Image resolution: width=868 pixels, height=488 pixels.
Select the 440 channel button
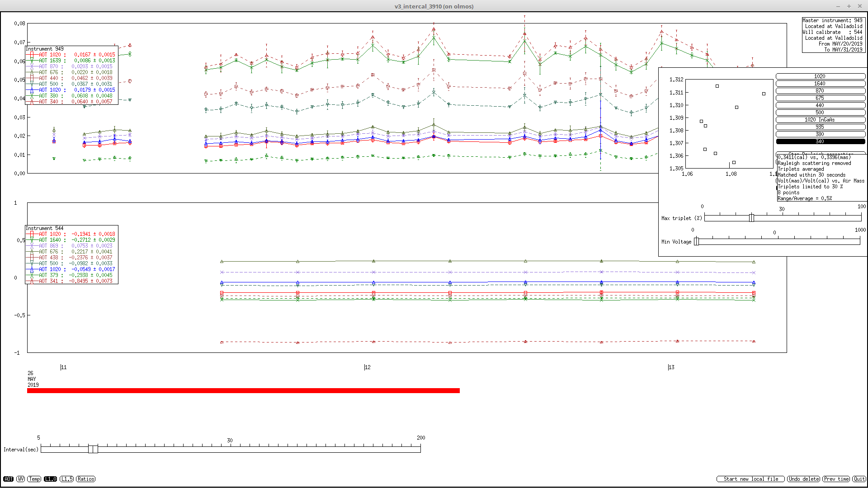821,105
